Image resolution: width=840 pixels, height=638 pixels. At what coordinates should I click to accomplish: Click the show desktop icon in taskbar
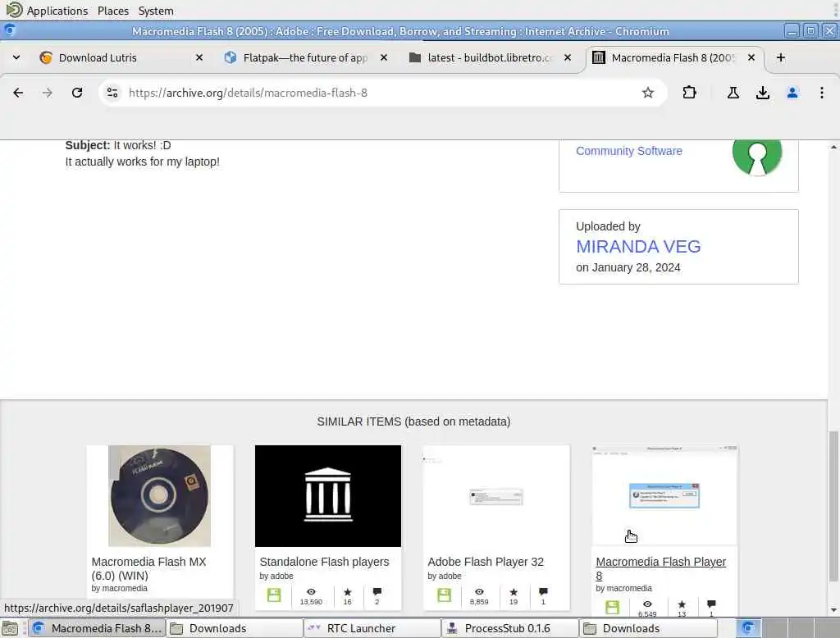(10, 628)
